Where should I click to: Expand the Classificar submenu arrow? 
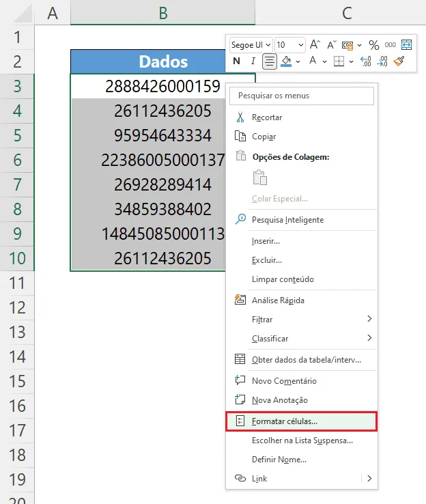pyautogui.click(x=369, y=338)
